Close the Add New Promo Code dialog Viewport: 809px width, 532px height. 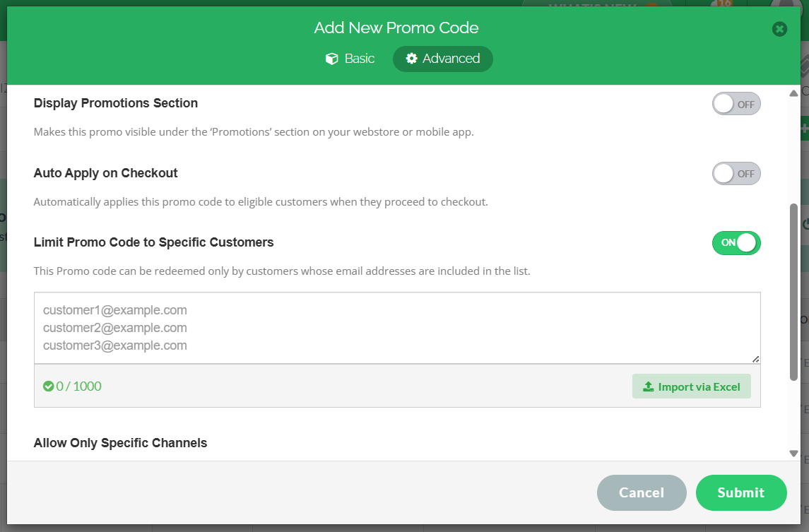pos(779,29)
